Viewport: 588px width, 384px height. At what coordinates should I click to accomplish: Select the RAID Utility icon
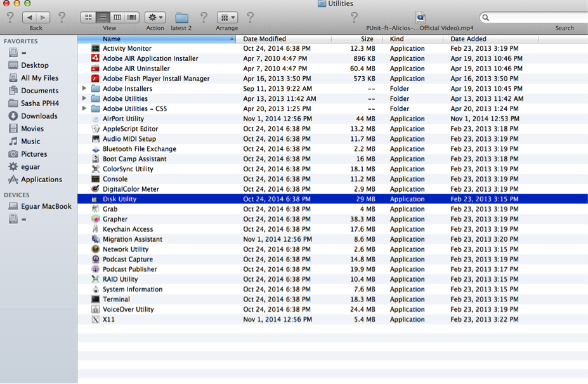pyautogui.click(x=96, y=279)
